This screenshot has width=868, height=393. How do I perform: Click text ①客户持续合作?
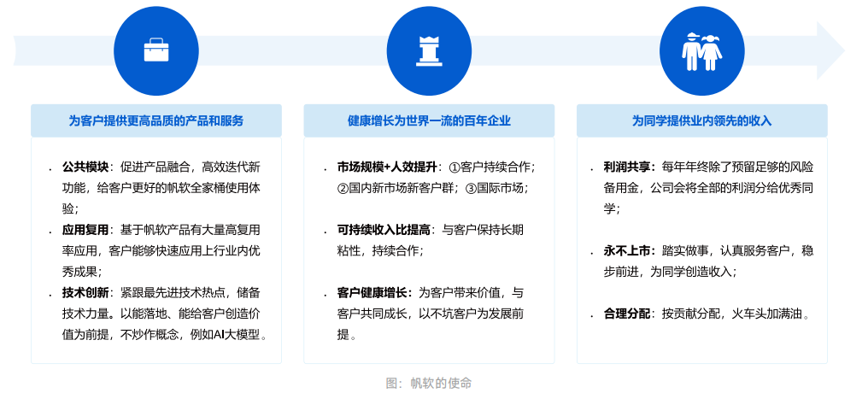[x=489, y=167]
